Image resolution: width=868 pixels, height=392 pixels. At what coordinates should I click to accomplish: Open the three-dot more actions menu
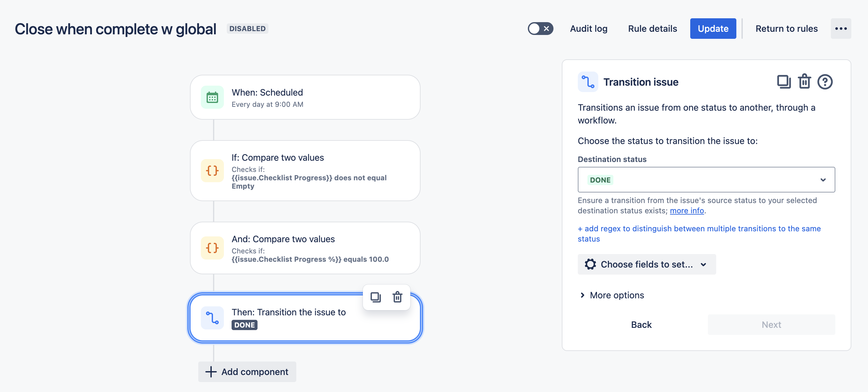tap(840, 29)
